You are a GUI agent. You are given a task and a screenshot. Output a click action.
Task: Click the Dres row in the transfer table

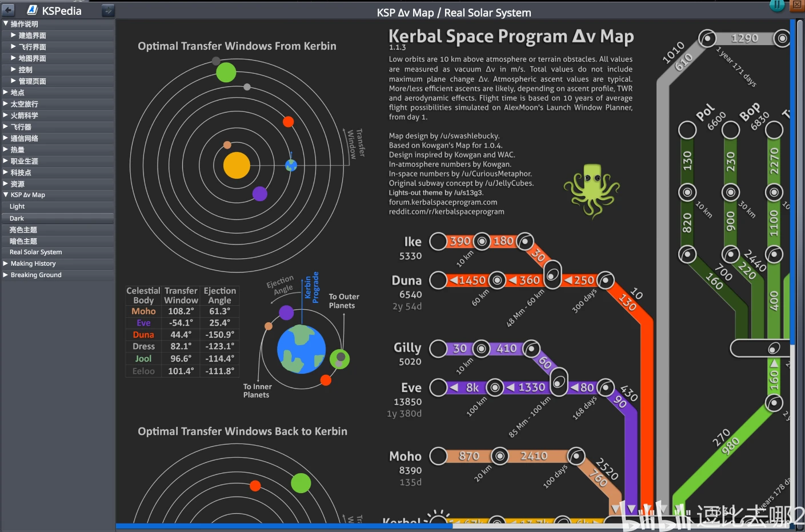coord(182,346)
